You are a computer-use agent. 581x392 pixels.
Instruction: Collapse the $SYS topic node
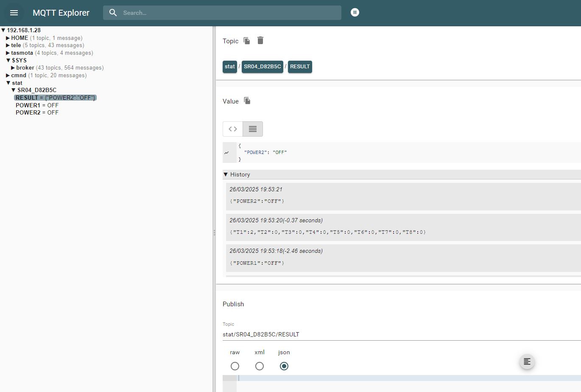click(8, 60)
